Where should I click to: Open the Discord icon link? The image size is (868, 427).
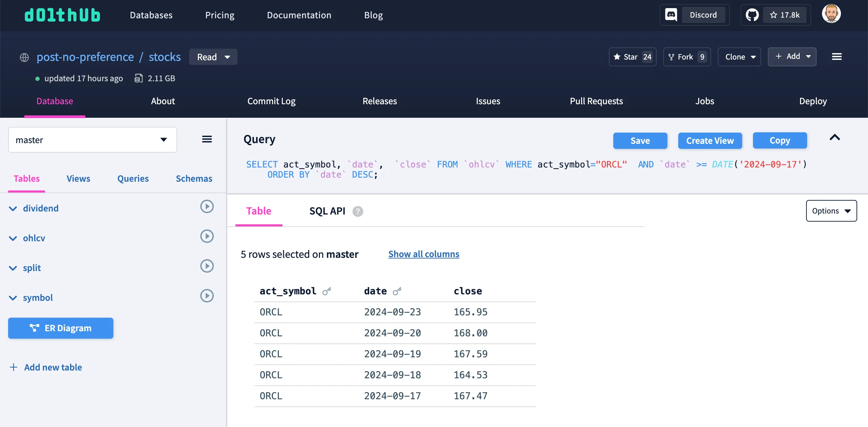(671, 15)
